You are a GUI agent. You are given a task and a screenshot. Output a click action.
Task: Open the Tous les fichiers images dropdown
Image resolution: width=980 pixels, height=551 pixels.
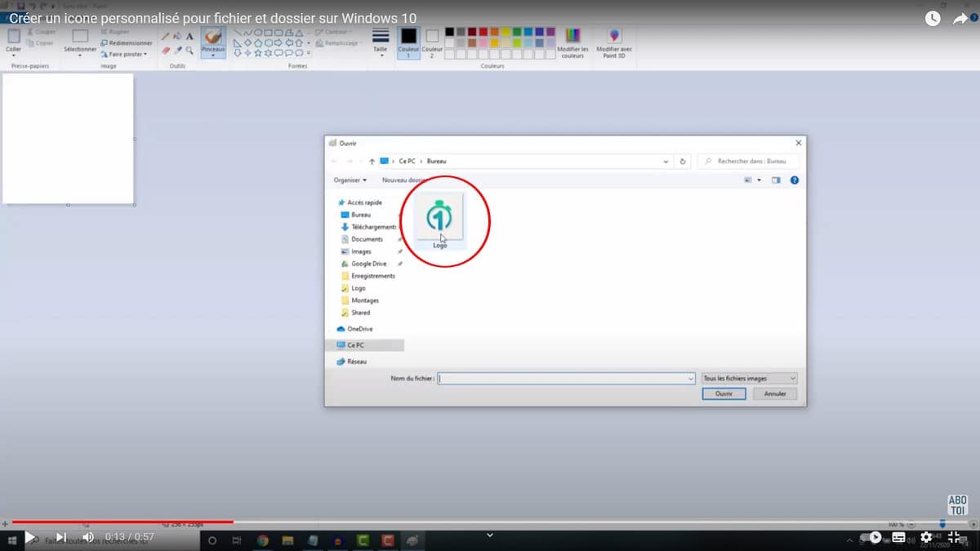click(749, 379)
